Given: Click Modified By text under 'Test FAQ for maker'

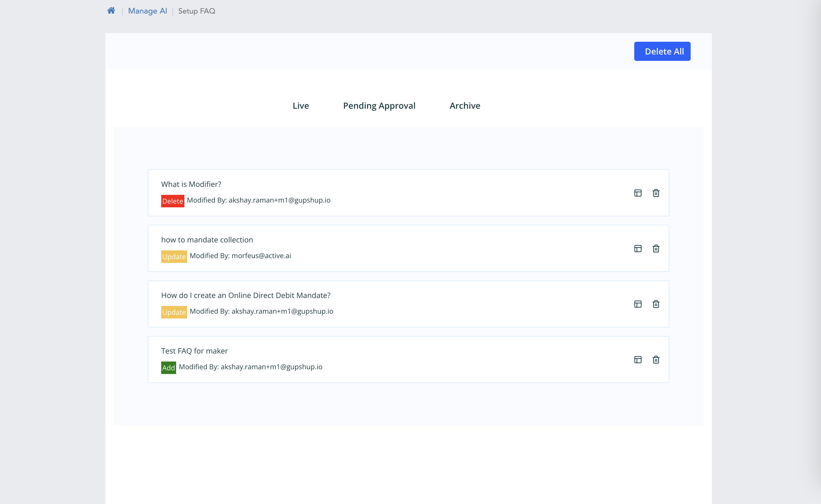Looking at the screenshot, I should coord(251,367).
